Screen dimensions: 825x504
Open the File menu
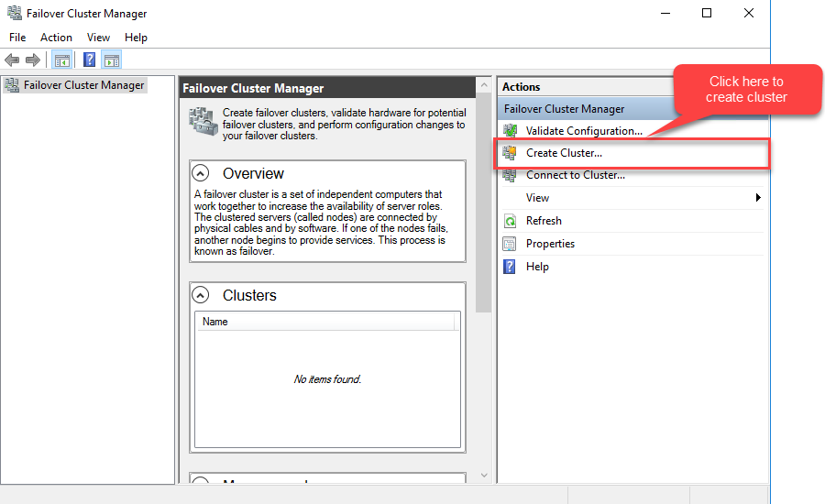(x=17, y=38)
